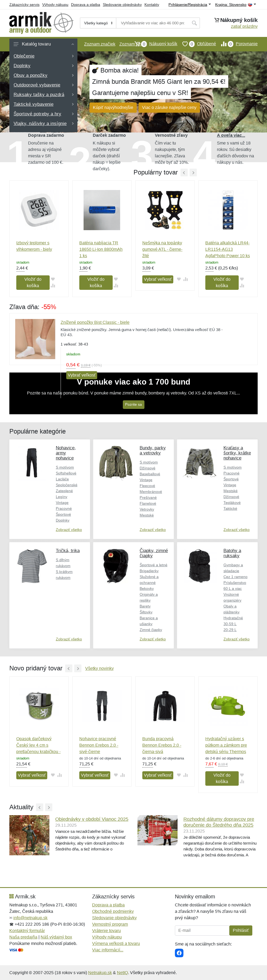Click the search magnifier icon
This screenshot has width=267, height=980.
pyautogui.click(x=194, y=23)
